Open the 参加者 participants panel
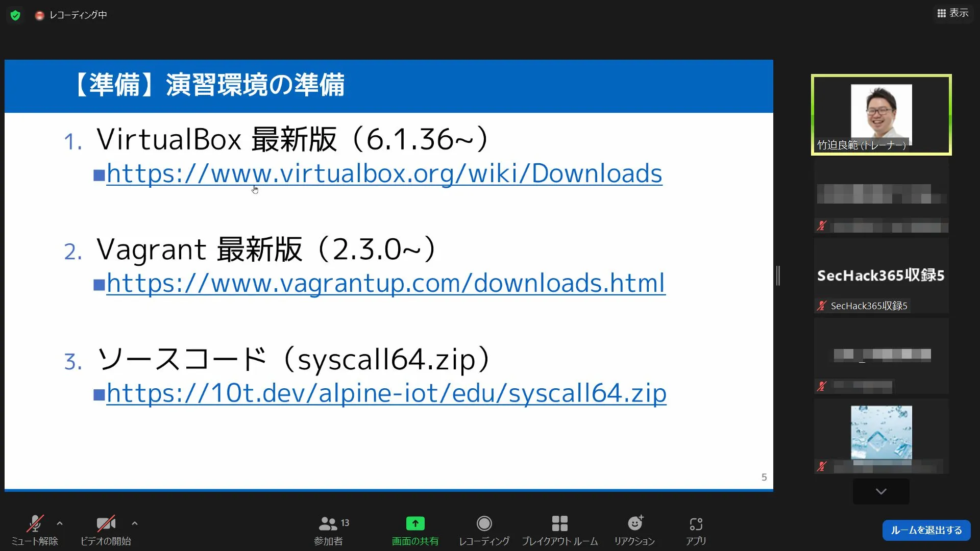The image size is (980, 551). point(328,530)
